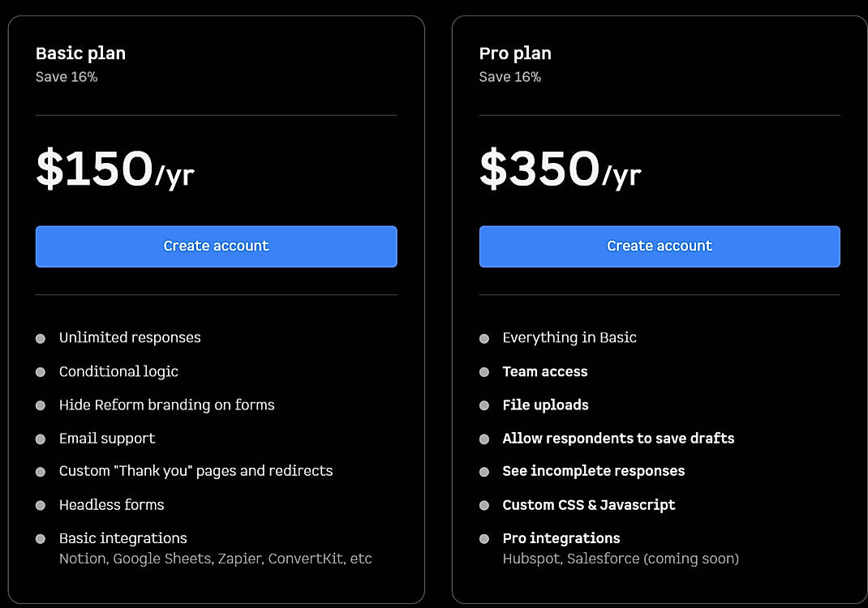Viewport: 868px width, 608px height.
Task: Select the Pro plan heading
Action: click(x=515, y=54)
